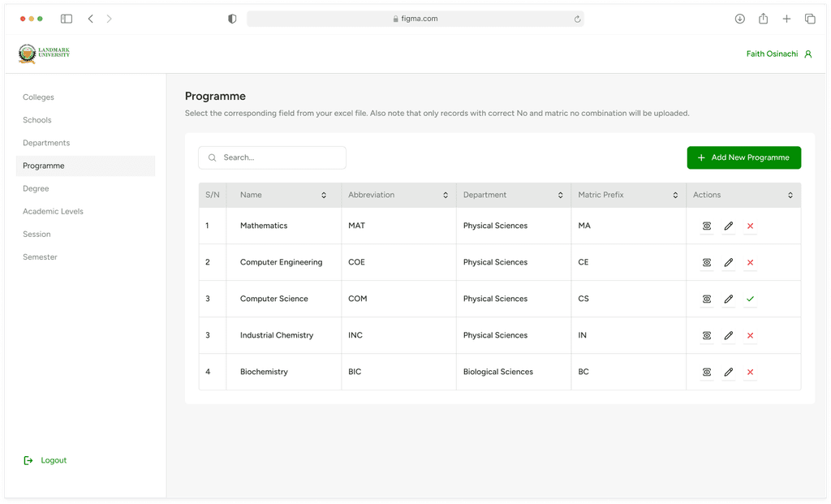Log out using the Logout link
831x504 pixels.
pyautogui.click(x=45, y=460)
